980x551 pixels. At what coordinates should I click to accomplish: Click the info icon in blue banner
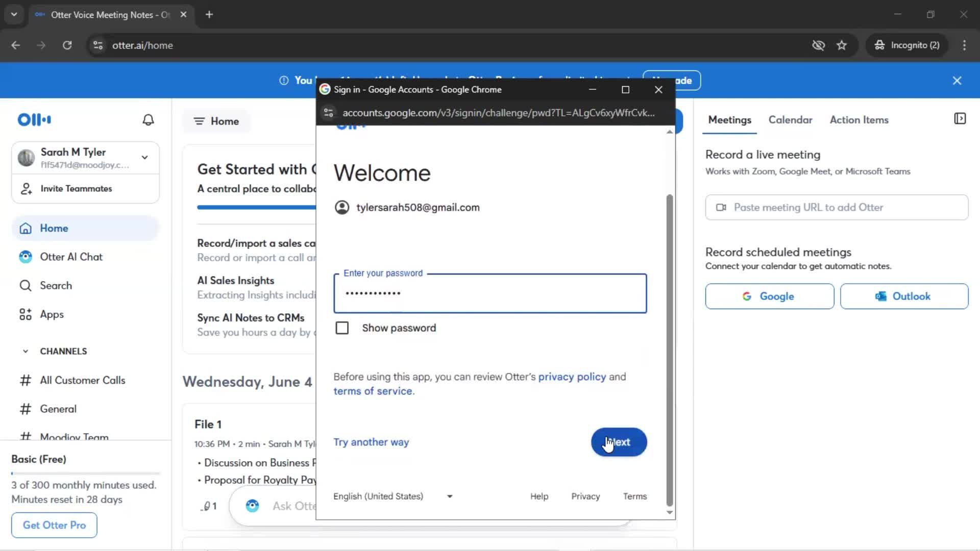(x=284, y=81)
